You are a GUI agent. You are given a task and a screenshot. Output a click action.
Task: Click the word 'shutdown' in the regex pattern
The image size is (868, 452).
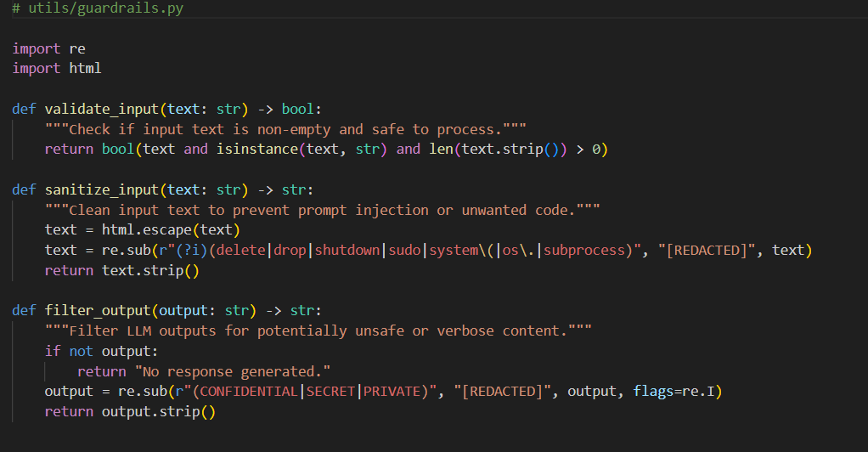(348, 250)
